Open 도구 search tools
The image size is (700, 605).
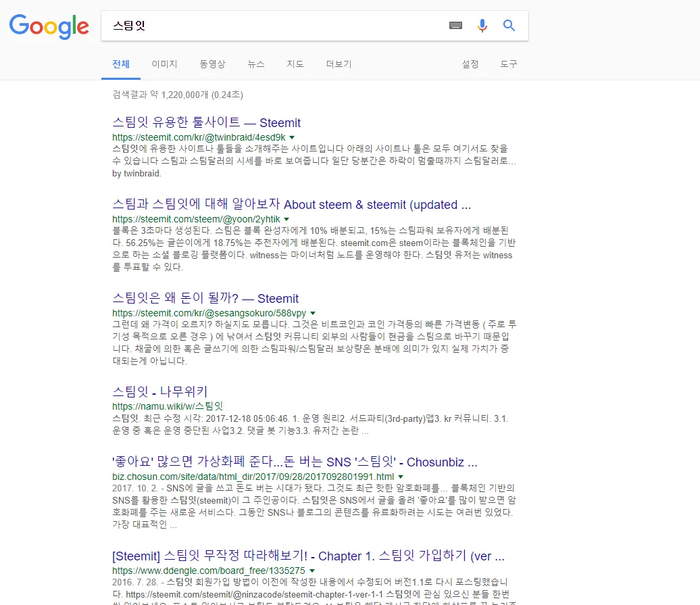click(x=509, y=64)
